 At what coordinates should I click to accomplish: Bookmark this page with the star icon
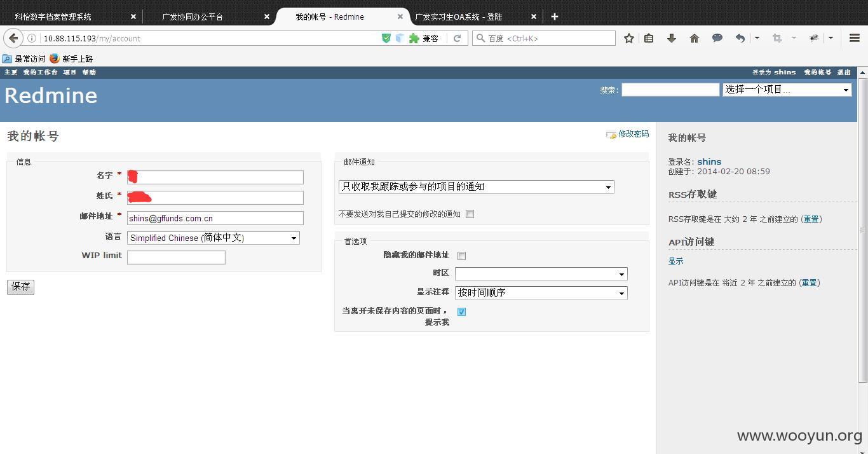coord(629,38)
